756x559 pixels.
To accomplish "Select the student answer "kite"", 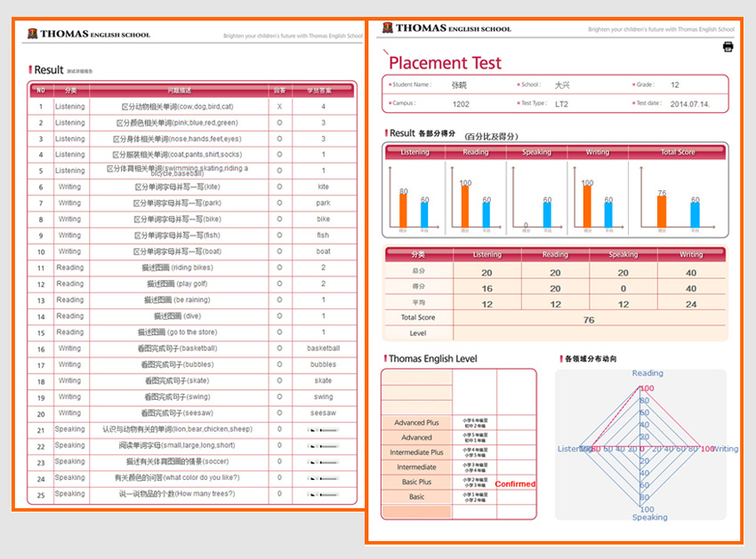I will [323, 187].
